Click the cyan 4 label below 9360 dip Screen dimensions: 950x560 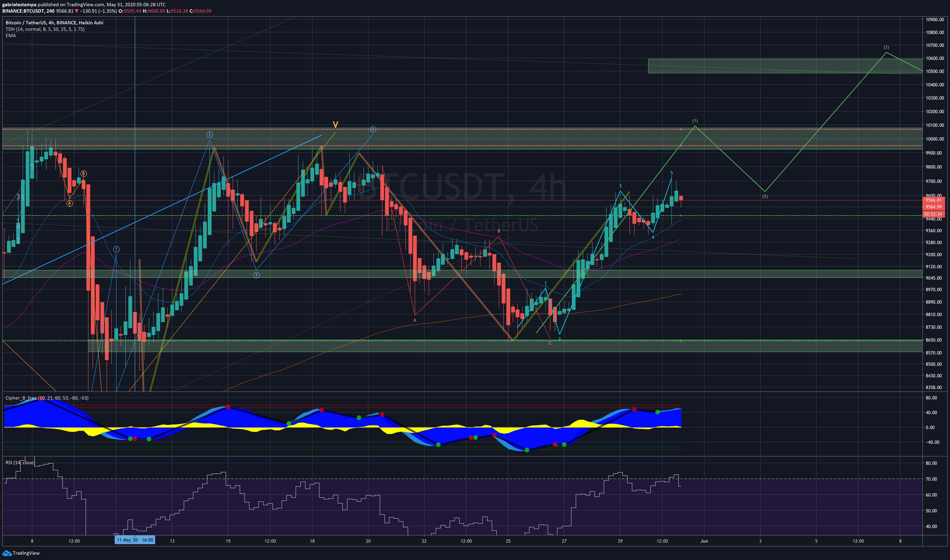[x=653, y=237]
